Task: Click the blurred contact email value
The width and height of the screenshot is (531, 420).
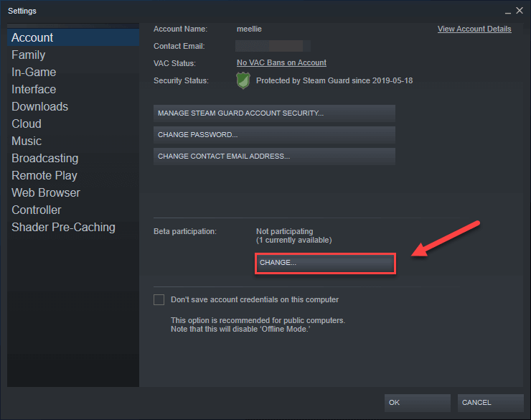Action: (x=273, y=46)
